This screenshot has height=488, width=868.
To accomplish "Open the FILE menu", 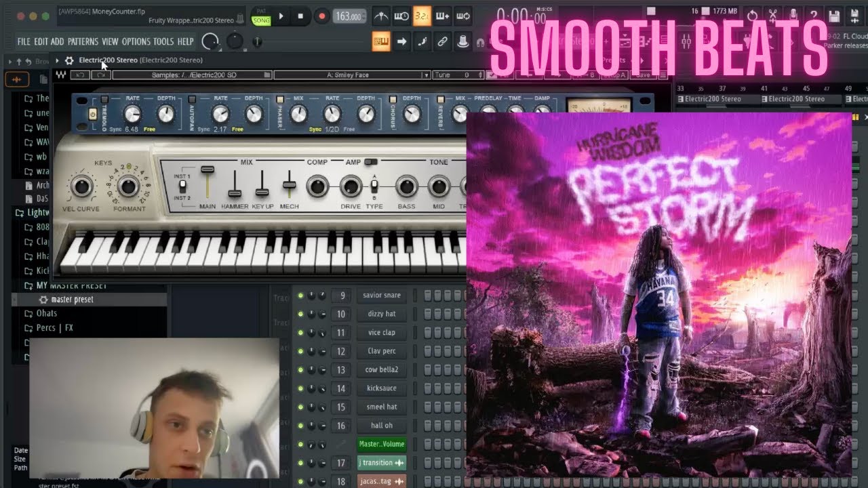I will tap(24, 42).
